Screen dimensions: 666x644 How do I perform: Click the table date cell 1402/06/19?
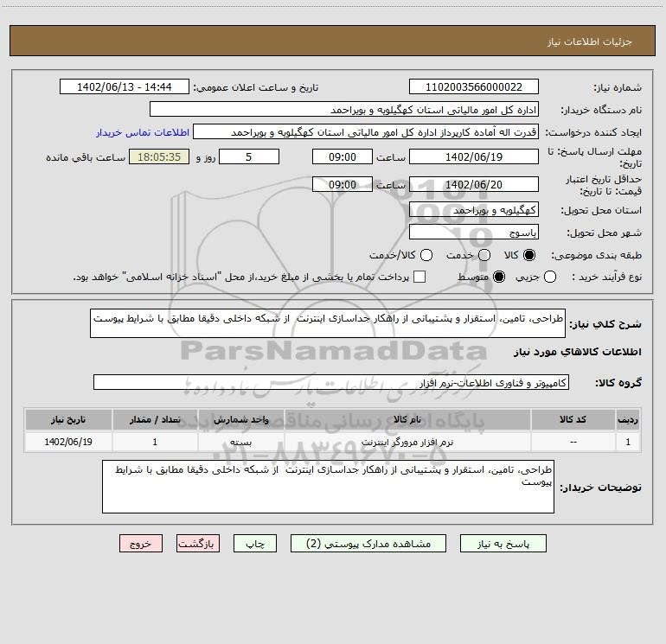point(68,443)
